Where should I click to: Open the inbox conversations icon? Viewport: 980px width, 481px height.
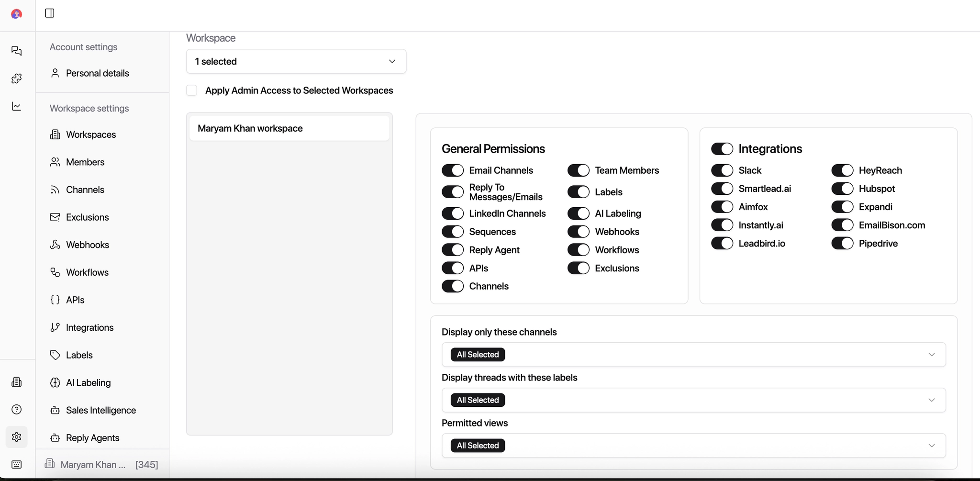[x=17, y=51]
